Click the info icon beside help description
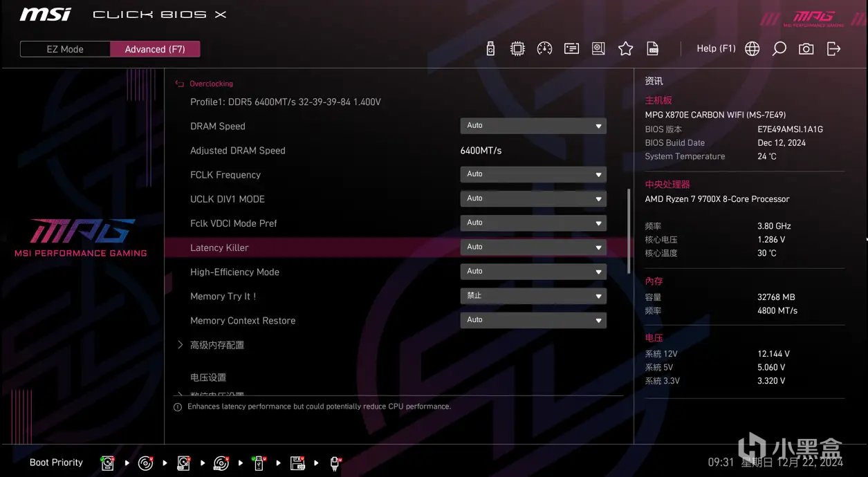 (x=178, y=407)
